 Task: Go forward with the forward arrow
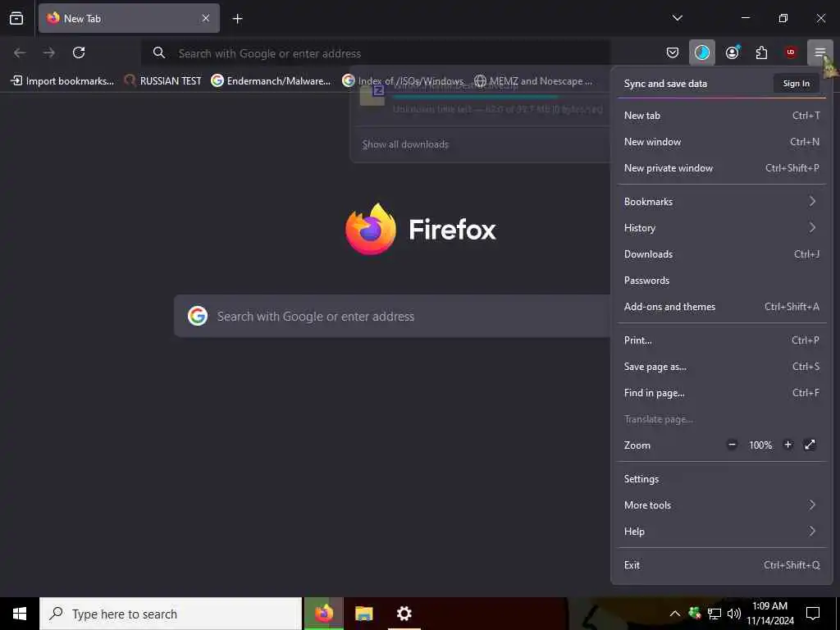click(49, 52)
